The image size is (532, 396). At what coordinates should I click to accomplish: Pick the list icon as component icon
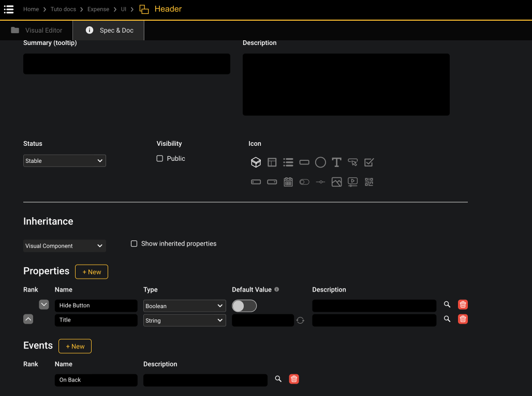[x=288, y=162]
